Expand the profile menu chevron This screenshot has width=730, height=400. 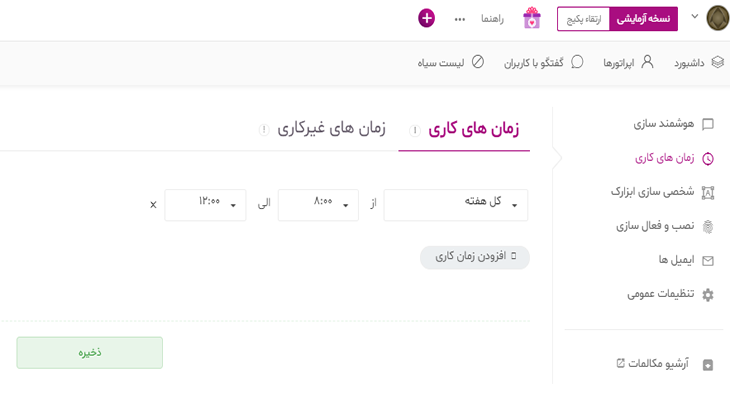pyautogui.click(x=695, y=17)
